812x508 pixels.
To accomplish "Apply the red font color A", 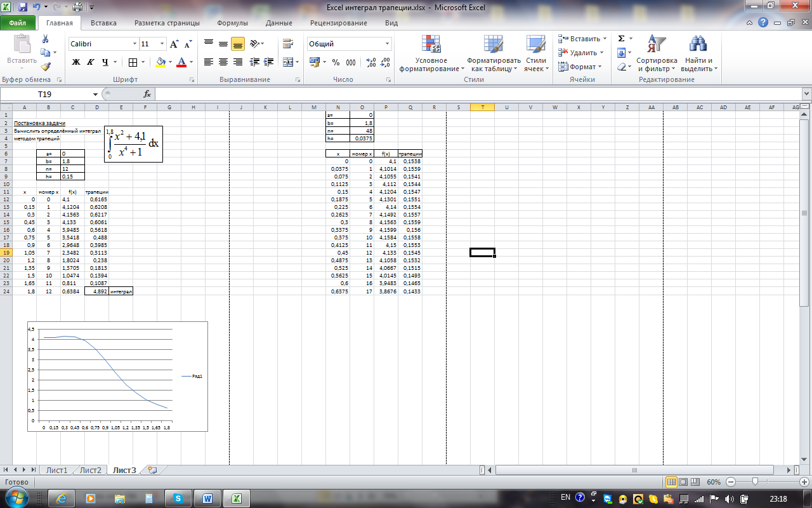I will [x=181, y=62].
